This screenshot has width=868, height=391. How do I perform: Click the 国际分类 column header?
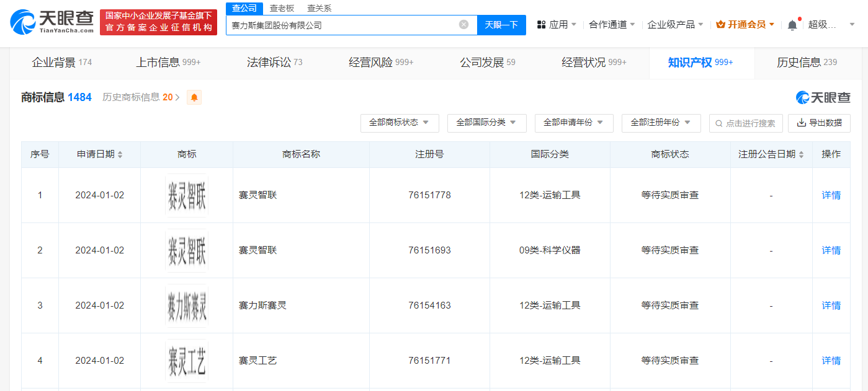point(550,154)
